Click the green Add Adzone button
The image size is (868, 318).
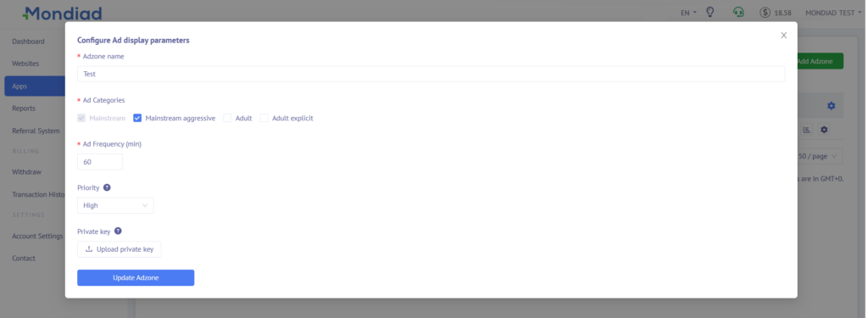(x=820, y=61)
